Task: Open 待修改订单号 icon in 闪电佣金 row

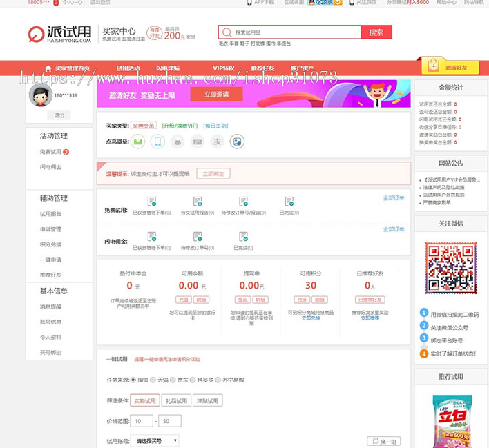Action: (x=198, y=237)
